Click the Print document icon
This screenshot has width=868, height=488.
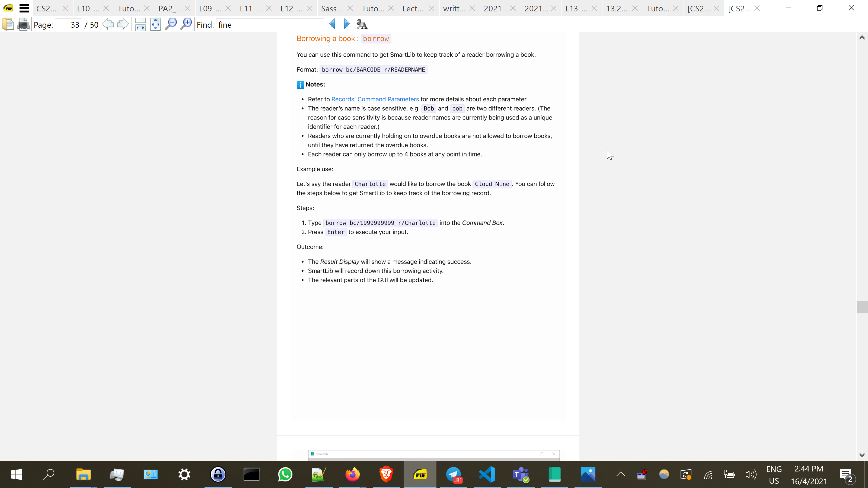(x=23, y=25)
